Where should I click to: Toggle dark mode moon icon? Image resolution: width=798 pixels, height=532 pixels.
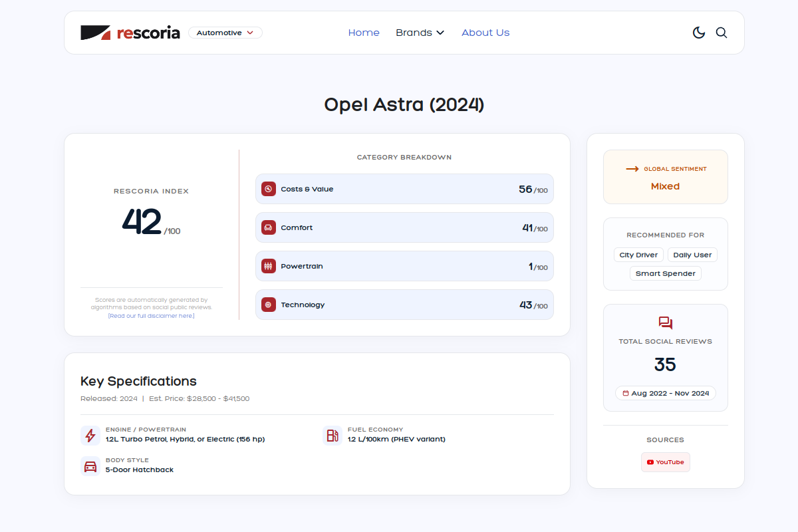pos(699,33)
